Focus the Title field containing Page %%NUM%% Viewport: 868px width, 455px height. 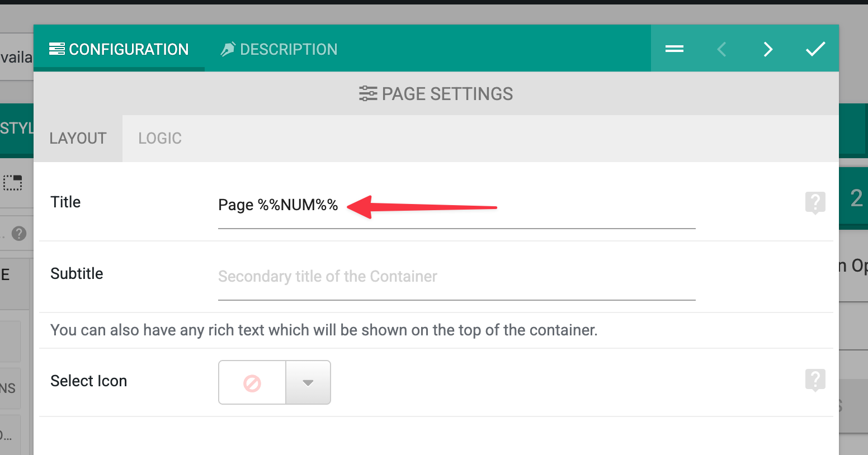pos(456,205)
